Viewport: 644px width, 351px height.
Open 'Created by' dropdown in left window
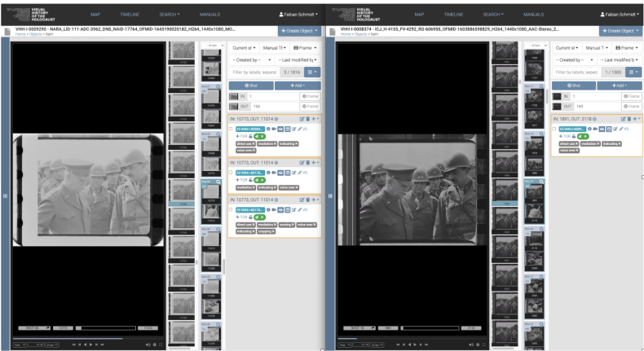(252, 60)
